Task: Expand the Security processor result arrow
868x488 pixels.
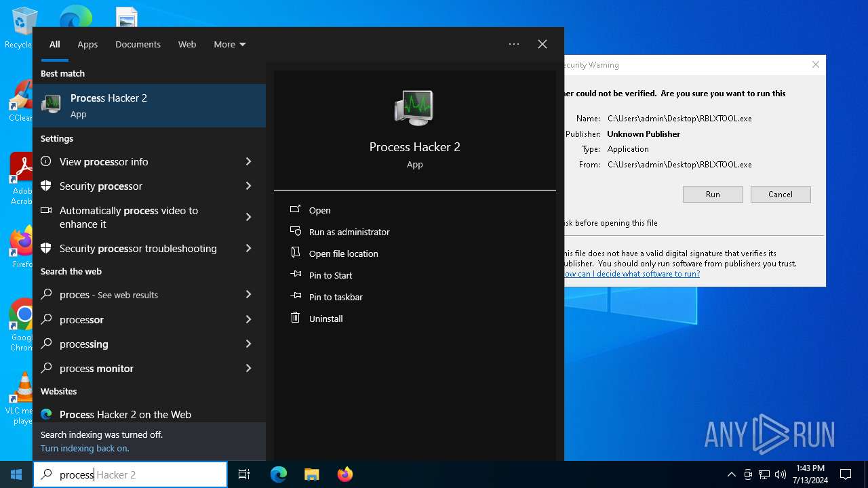Action: pos(248,186)
